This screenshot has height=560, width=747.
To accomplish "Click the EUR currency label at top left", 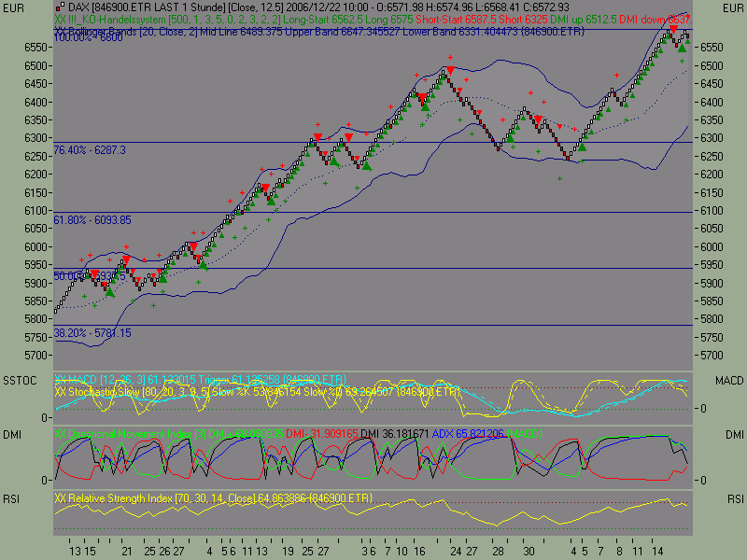I will coord(13,8).
